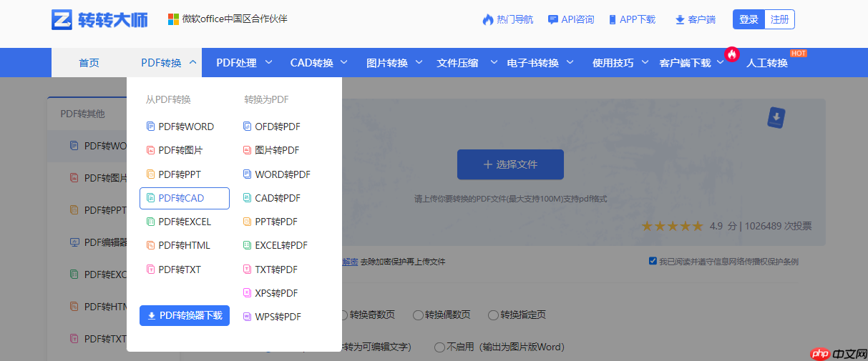Open the APP下载 link
This screenshot has width=868, height=361.
point(638,20)
